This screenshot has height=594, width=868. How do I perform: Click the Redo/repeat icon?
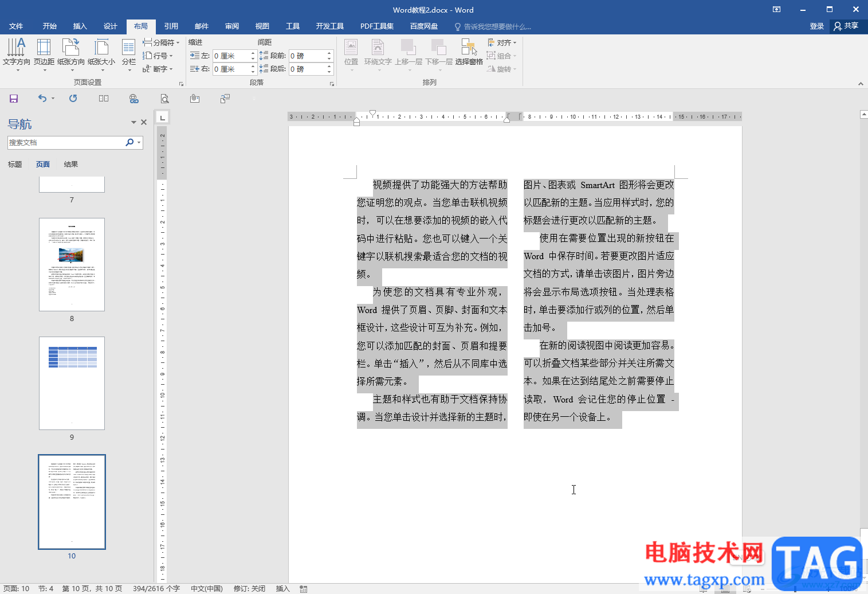point(73,99)
